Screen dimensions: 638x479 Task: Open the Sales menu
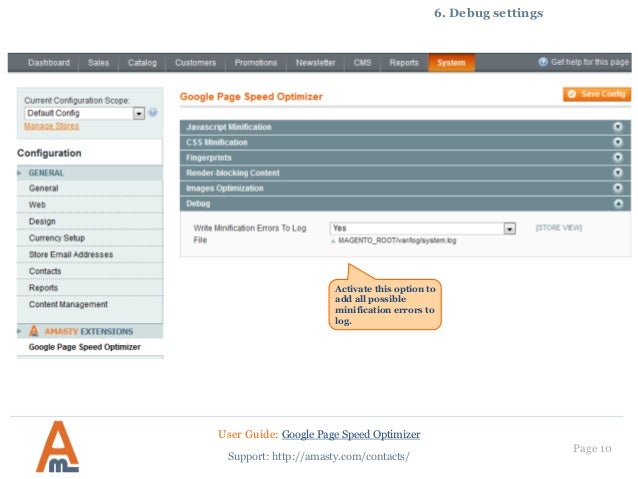click(98, 63)
